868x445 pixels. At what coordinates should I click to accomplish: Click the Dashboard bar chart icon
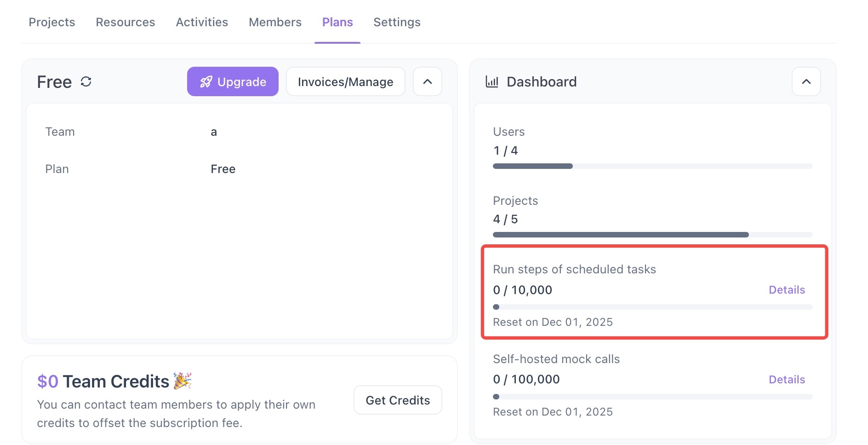[491, 82]
